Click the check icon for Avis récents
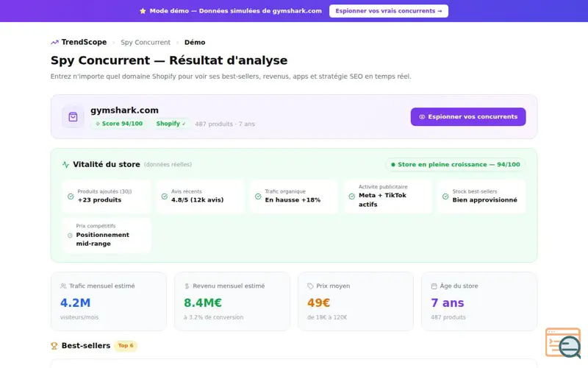Screen dimensions: 588x368 [164, 197]
